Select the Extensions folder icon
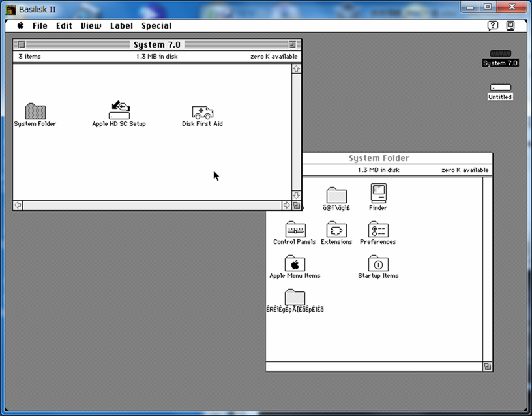 click(336, 230)
